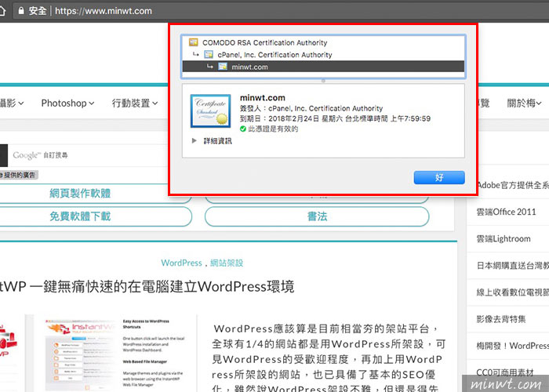
Task: Open the 影像去背特集 sidebar link
Action: pos(501,319)
